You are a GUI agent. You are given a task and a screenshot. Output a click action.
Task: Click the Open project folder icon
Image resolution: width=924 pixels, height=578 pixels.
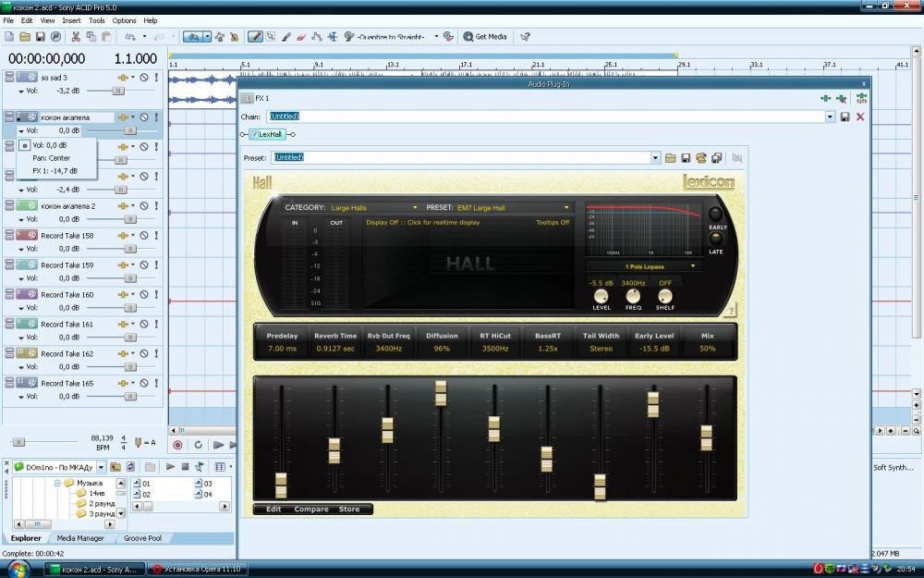click(x=25, y=37)
